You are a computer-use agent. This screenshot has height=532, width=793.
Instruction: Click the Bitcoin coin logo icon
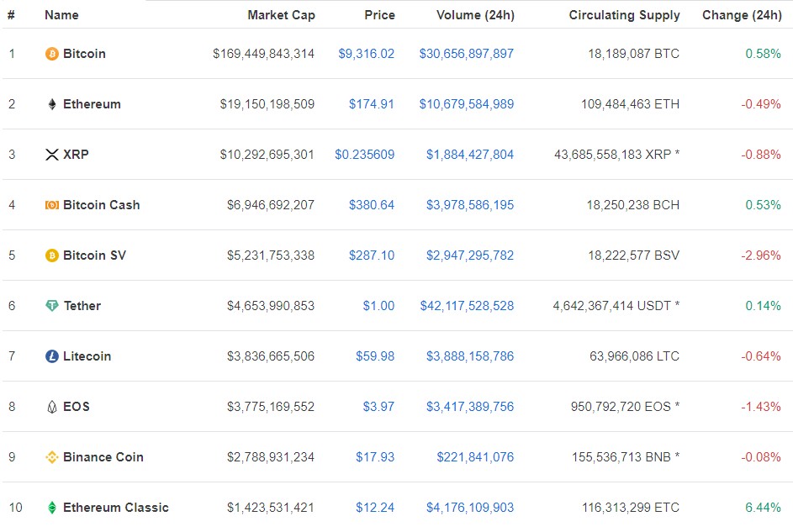coord(51,54)
